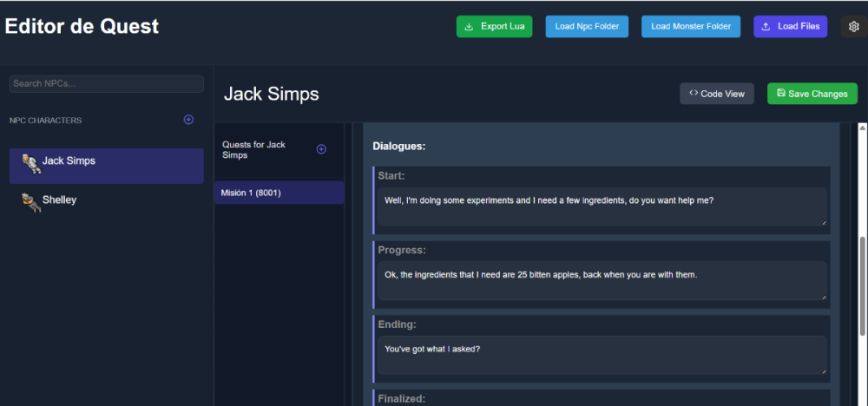Click scrollbar up arrow

[862, 128]
